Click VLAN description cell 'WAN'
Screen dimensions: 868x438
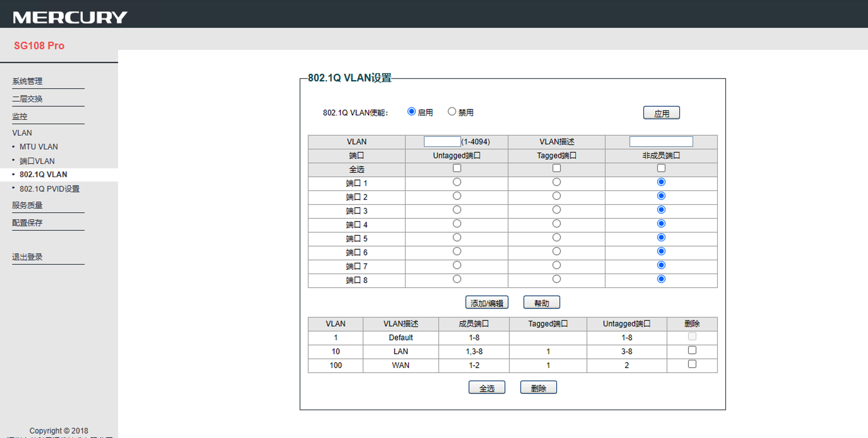(x=401, y=365)
